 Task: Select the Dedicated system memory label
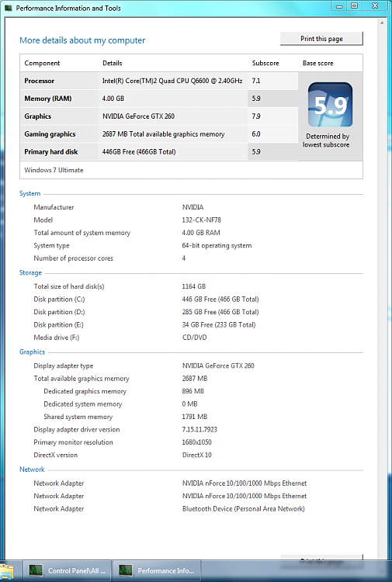[83, 404]
